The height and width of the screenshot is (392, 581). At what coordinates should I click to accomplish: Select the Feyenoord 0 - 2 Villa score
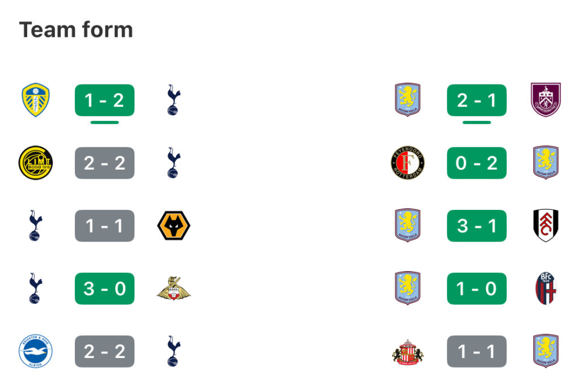[477, 163]
